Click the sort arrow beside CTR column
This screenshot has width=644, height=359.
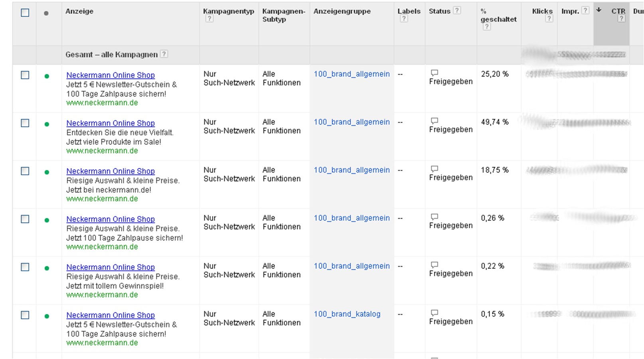click(599, 10)
